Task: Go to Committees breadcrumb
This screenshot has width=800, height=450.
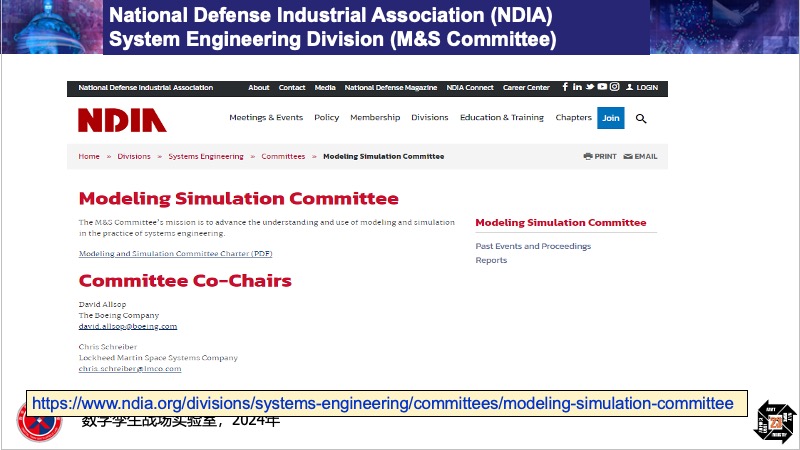Action: click(x=283, y=156)
